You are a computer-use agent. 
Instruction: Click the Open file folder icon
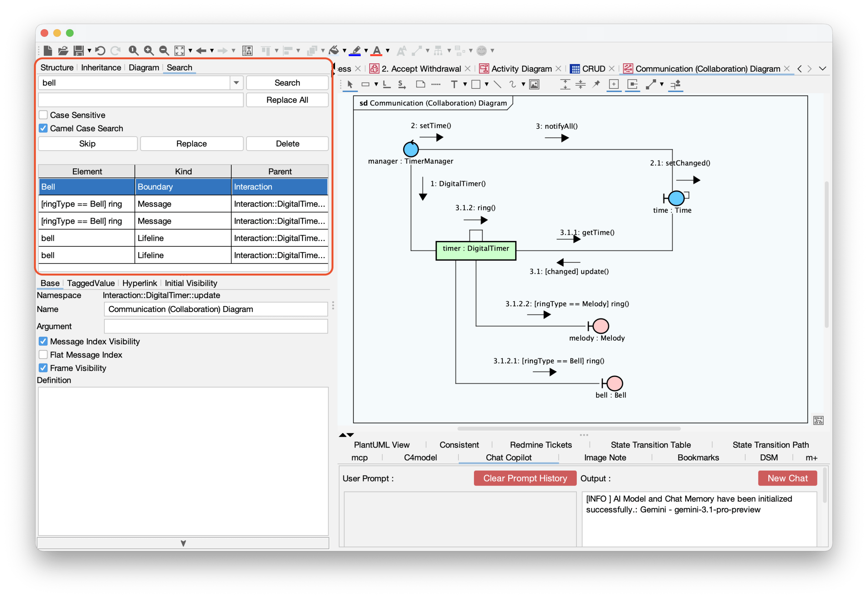pos(63,50)
